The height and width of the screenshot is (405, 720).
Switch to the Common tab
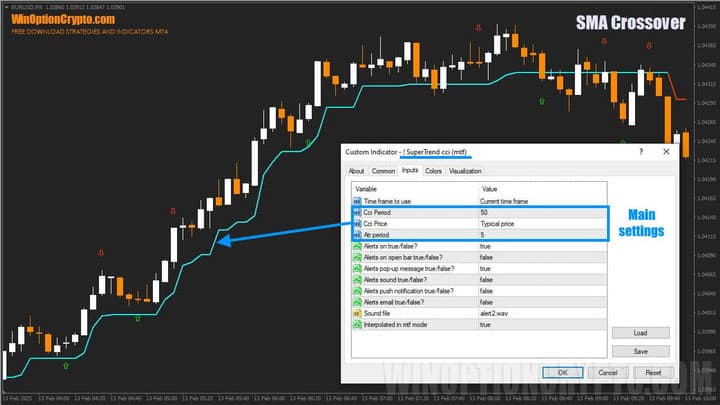coord(383,171)
